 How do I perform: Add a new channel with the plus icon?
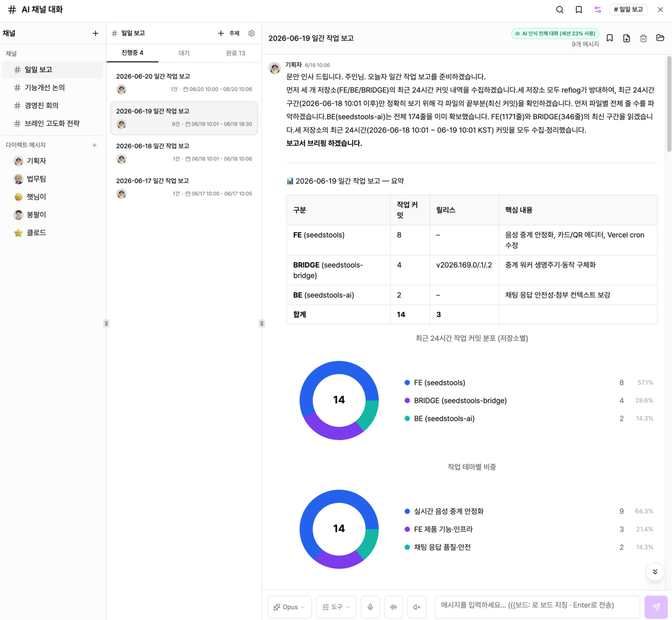click(x=96, y=33)
